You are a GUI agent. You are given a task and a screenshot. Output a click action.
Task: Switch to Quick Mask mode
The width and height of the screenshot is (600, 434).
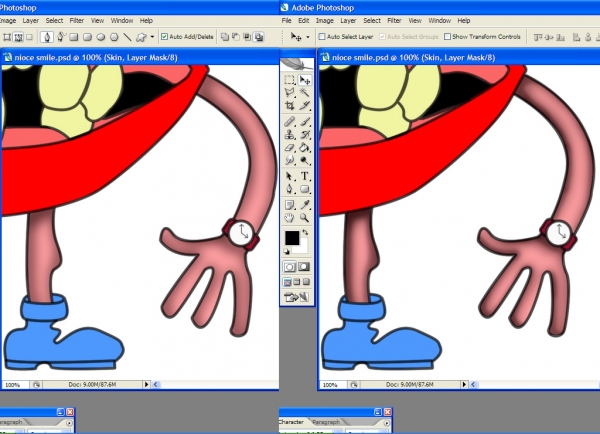point(304,267)
